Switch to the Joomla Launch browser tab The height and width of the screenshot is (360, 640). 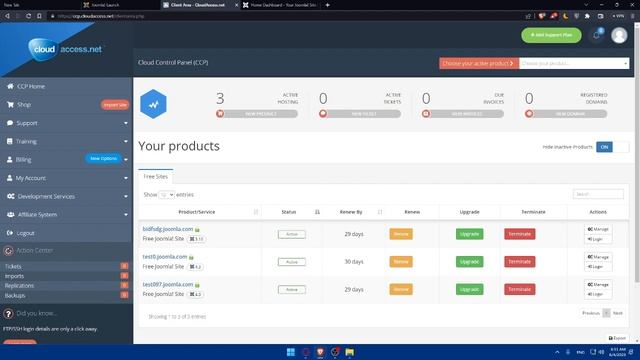[118, 5]
